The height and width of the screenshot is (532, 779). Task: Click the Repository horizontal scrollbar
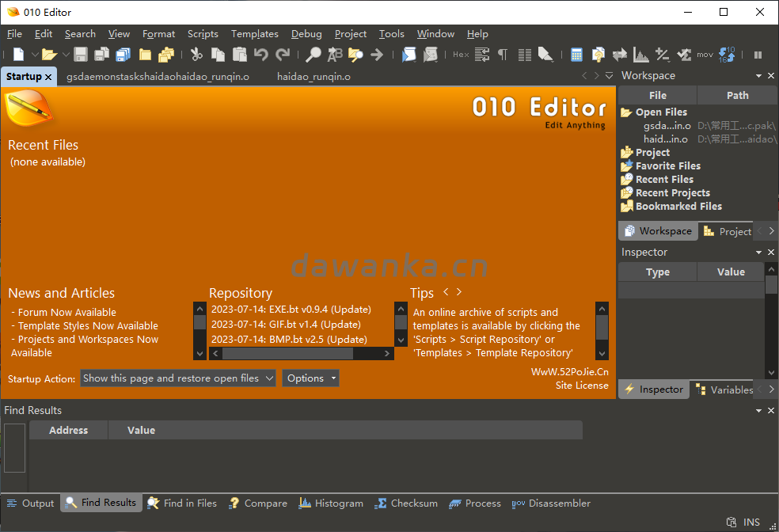click(301, 354)
